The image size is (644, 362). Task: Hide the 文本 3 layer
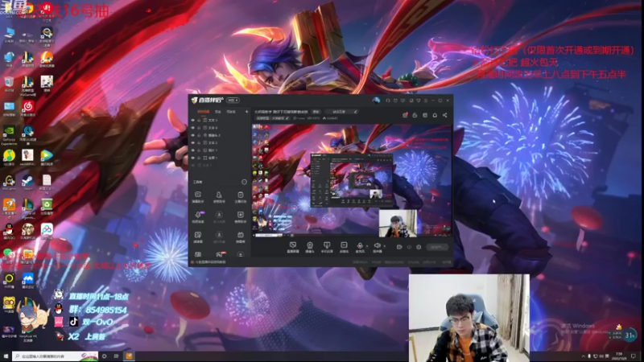pyautogui.click(x=193, y=120)
